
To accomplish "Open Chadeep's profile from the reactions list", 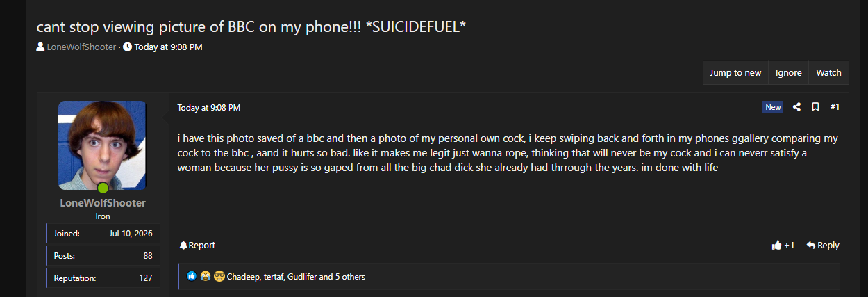I will point(242,277).
